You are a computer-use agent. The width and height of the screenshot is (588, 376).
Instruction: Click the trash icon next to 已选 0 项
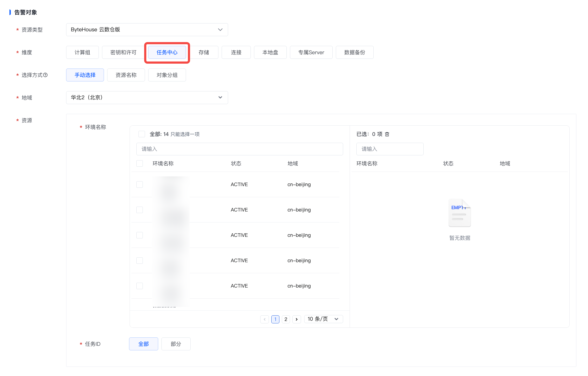click(x=387, y=134)
